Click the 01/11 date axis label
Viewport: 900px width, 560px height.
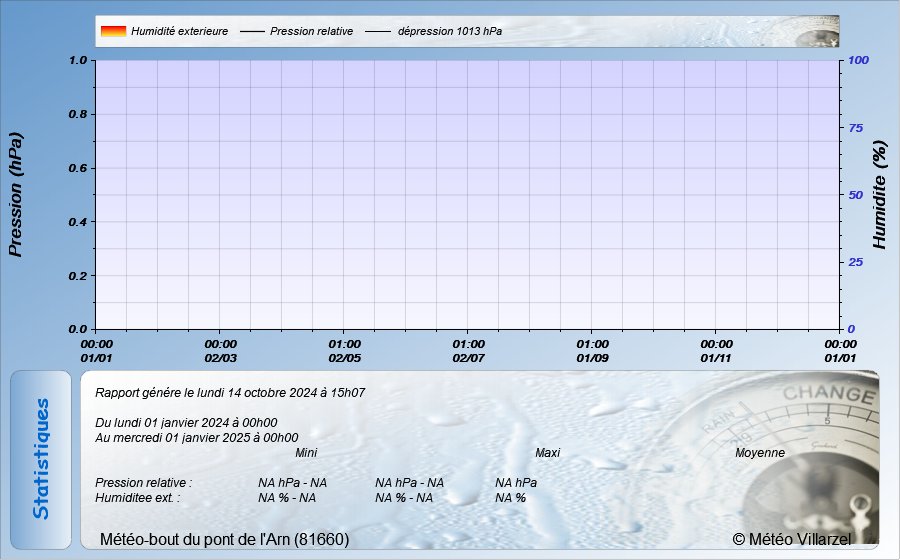click(x=716, y=358)
